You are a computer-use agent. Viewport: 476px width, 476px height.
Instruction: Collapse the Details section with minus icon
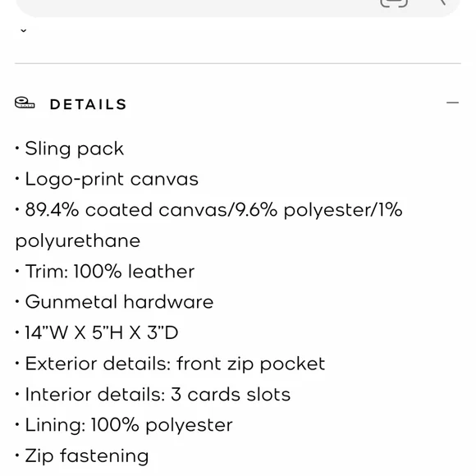[452, 103]
